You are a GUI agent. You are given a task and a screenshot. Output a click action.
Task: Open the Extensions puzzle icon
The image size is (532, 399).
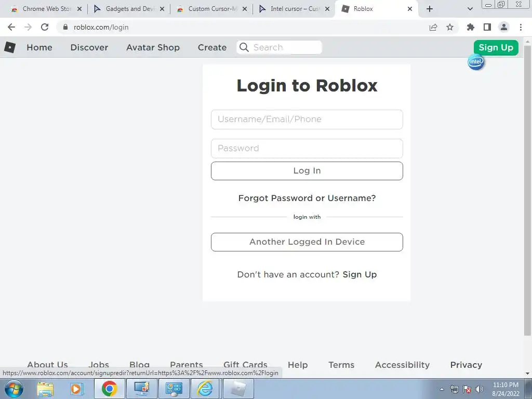click(x=471, y=27)
